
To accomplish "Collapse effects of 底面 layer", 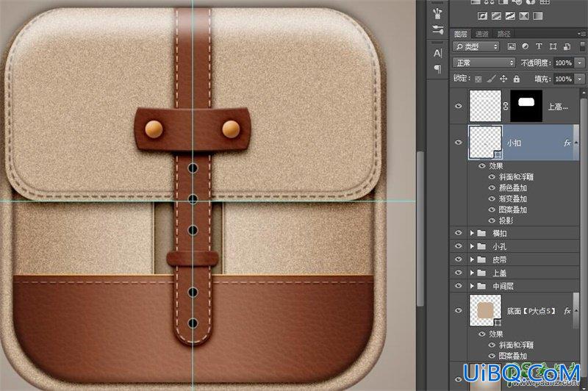I will [576, 311].
